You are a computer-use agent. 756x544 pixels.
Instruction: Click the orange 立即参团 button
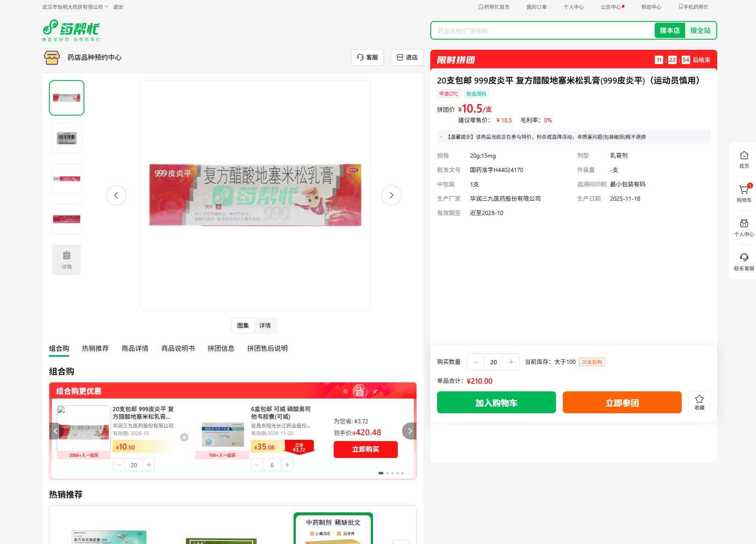point(622,402)
